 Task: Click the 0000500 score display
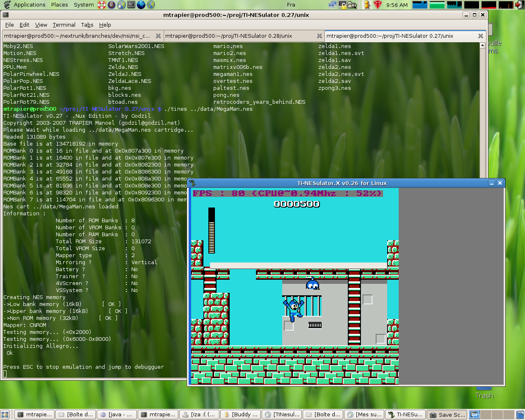tap(297, 204)
